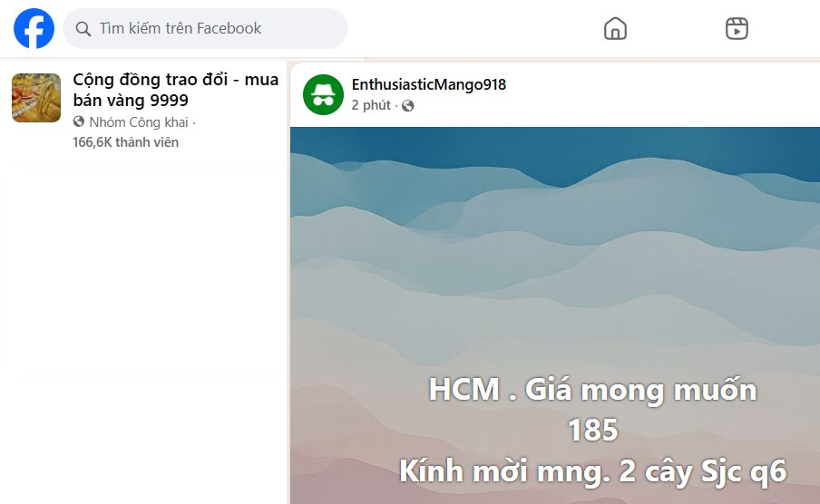Click the 'Kính mời mng. 2 cây Sjc q6' line

point(593,471)
